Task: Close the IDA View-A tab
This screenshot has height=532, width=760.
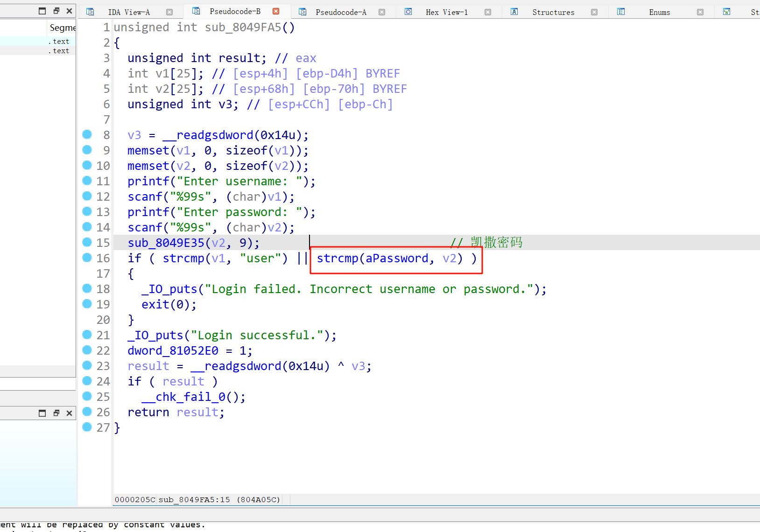Action: tap(169, 12)
